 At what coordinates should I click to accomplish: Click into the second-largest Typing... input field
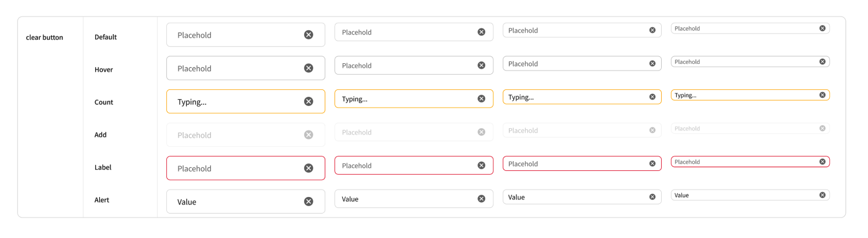pyautogui.click(x=404, y=99)
